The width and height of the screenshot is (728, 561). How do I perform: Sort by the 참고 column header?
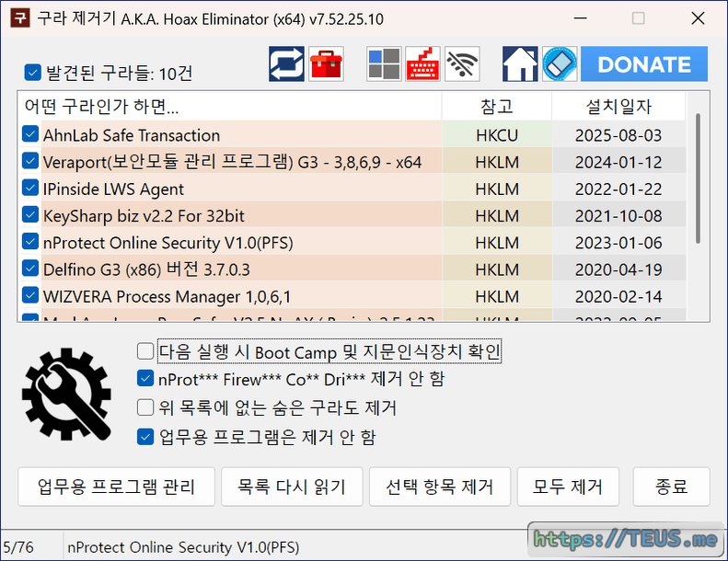(497, 107)
